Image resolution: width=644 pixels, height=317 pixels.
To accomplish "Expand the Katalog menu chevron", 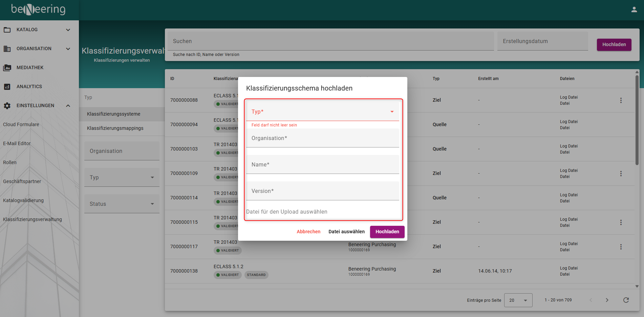I will tap(68, 30).
